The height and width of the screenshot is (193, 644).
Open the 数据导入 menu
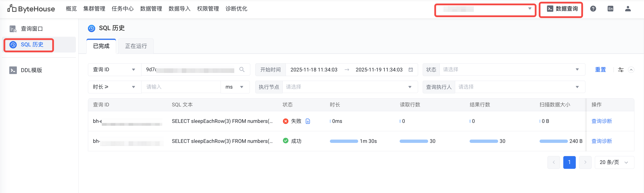coord(179,9)
